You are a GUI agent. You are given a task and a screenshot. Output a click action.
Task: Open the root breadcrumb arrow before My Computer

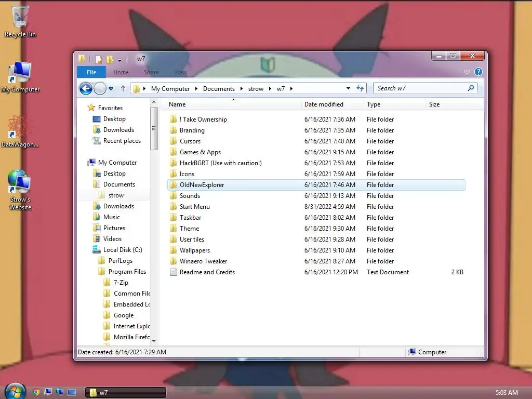pyautogui.click(x=144, y=88)
